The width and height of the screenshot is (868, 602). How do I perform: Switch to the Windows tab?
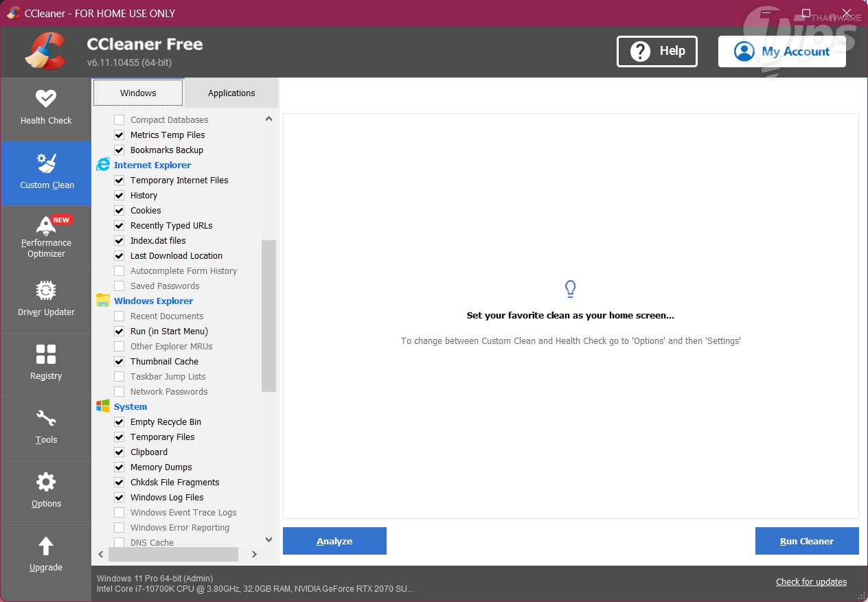[x=138, y=93]
